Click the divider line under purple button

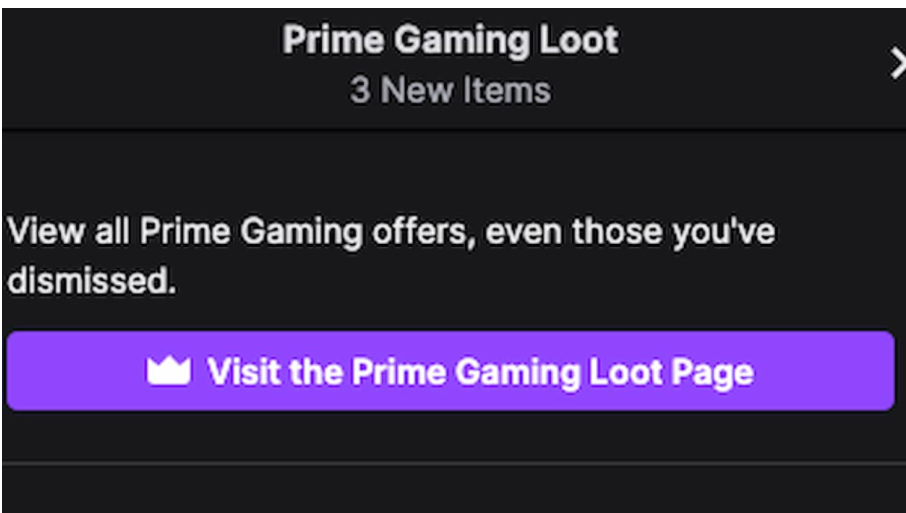pyautogui.click(x=453, y=463)
